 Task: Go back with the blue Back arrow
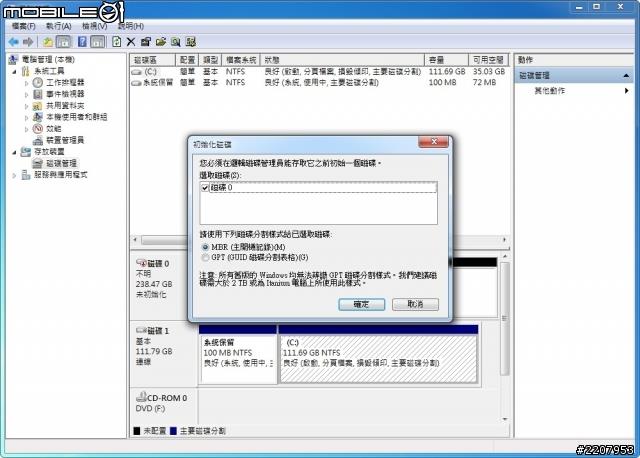click(13, 42)
